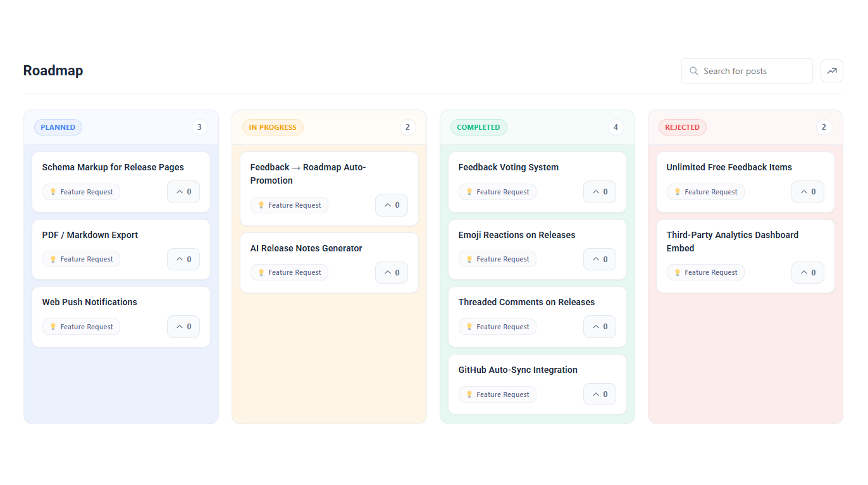Open Schema Markup for Release Pages post
Screen dimensions: 868x485
(x=113, y=167)
